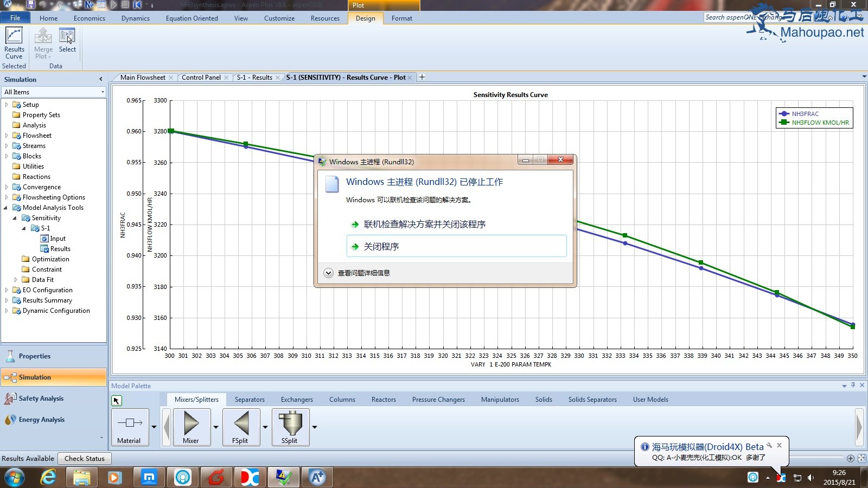This screenshot has height=488, width=868.
Task: Expand the Streams tree node
Action: pos(7,146)
